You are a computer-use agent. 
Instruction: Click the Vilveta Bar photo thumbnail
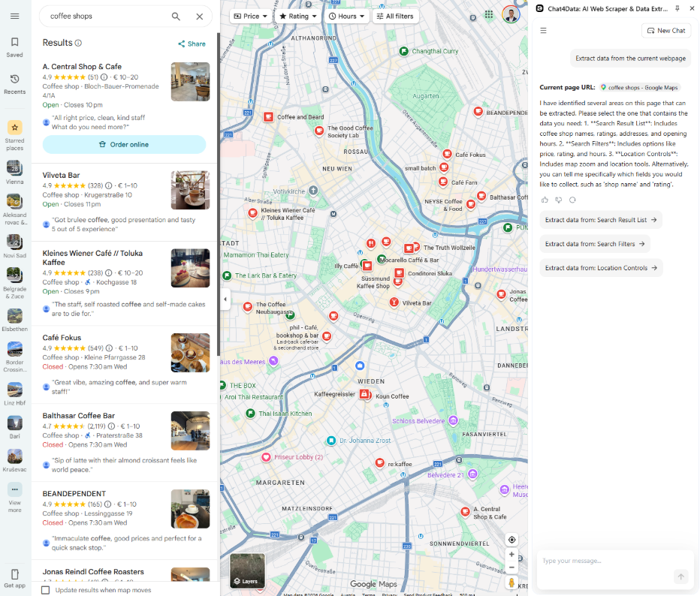click(x=190, y=190)
